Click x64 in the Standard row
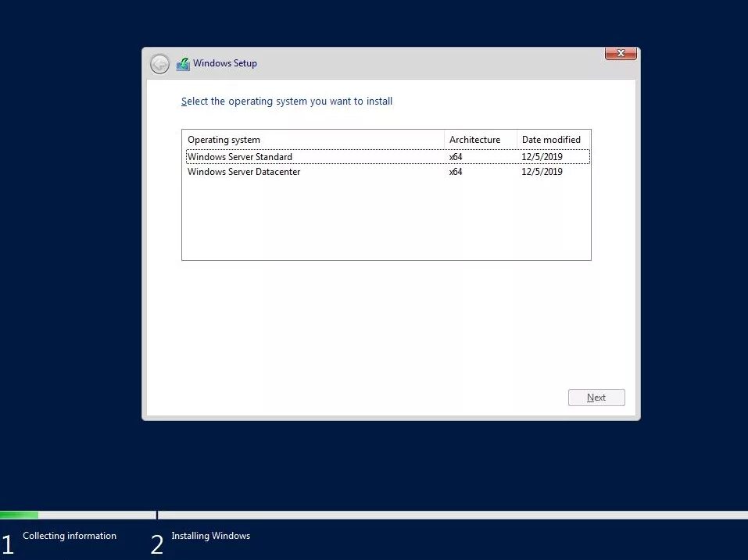748x560 pixels. 456,157
